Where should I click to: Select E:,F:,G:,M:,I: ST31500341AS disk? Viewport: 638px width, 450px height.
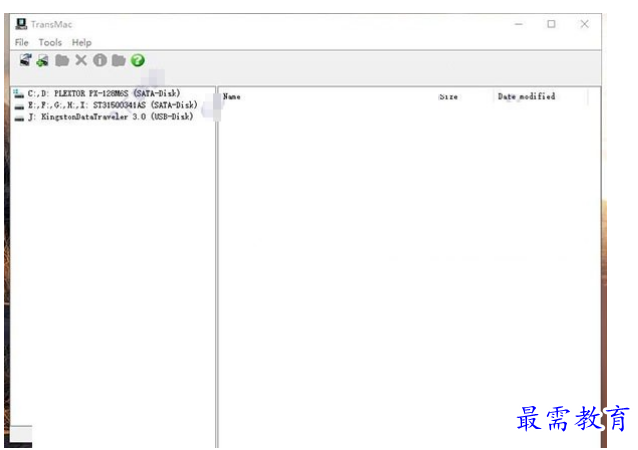pos(113,105)
